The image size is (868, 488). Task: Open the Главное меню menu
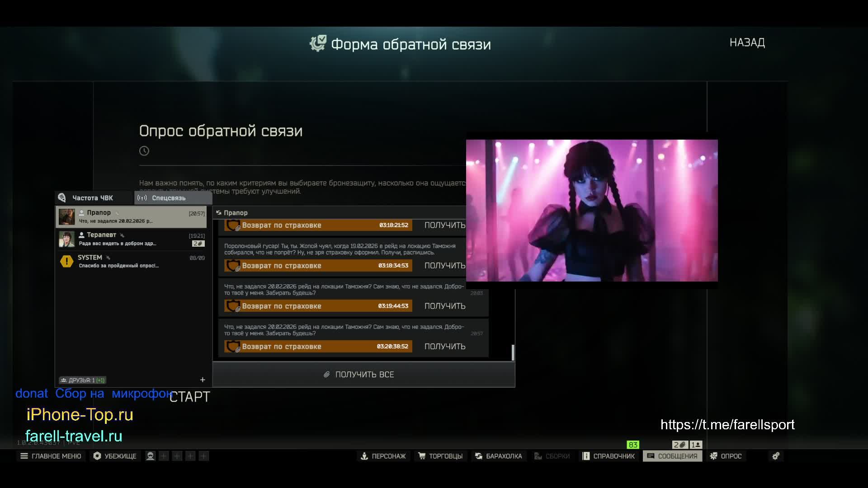click(51, 456)
